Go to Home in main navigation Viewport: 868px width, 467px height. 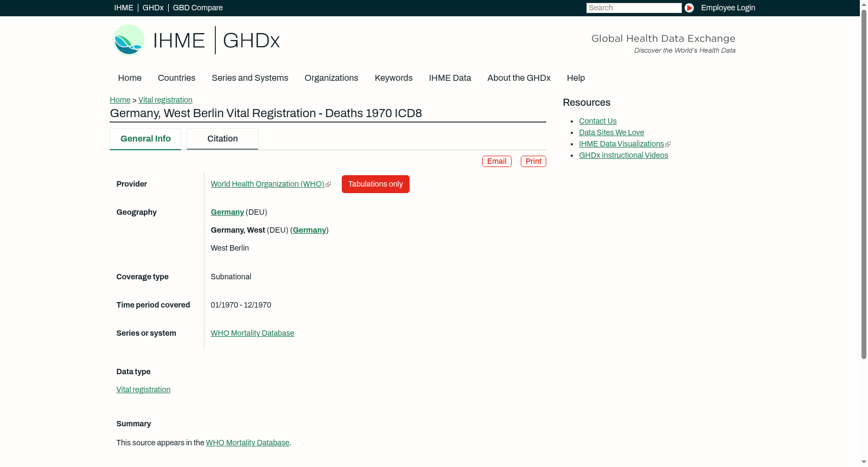click(130, 78)
